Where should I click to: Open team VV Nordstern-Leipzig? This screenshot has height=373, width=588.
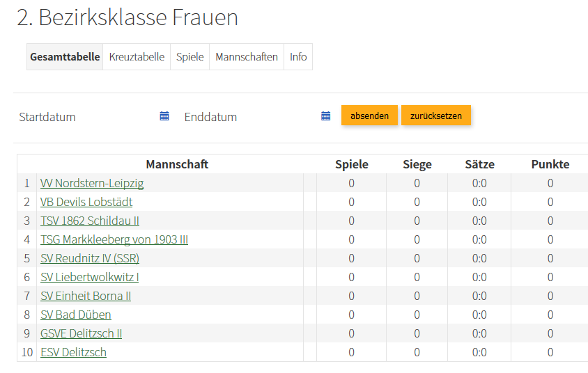point(92,184)
